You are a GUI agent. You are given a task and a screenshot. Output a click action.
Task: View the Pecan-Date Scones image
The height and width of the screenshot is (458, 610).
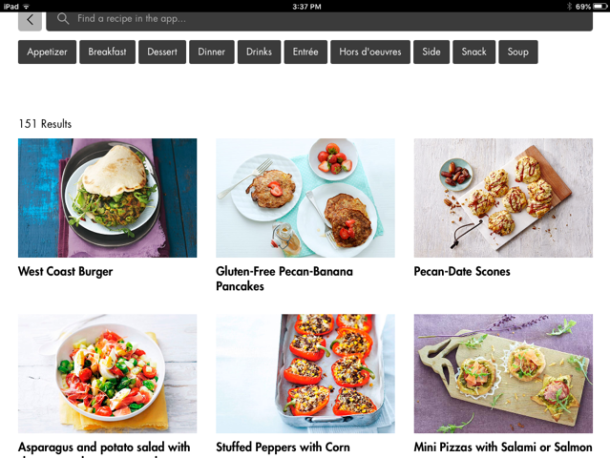pos(503,198)
